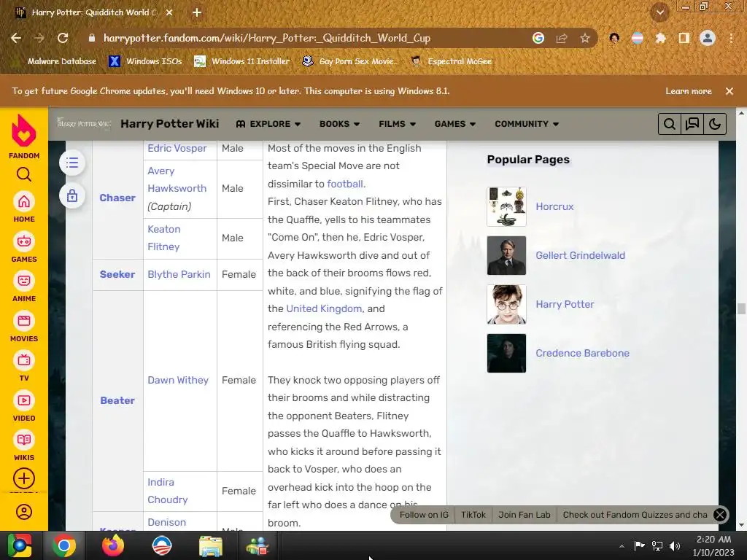Open the Windows ISOs bookmark
747x560 pixels.
coord(146,61)
